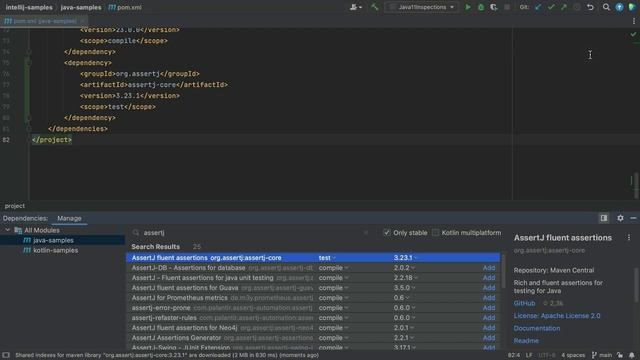Image resolution: width=640 pixels, height=360 pixels.
Task: Toggle details pane layout icon in Dependencies
Action: click(604, 218)
